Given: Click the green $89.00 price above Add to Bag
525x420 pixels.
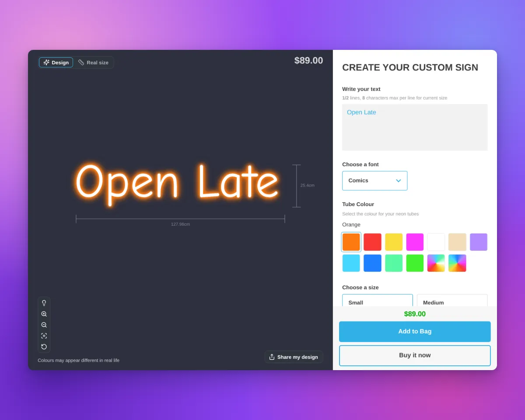Looking at the screenshot, I should click(415, 314).
